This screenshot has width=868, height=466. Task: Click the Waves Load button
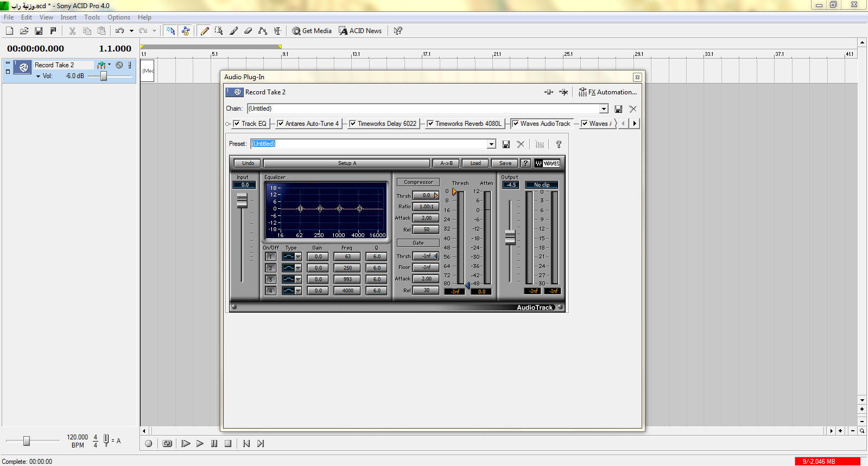pyautogui.click(x=476, y=163)
